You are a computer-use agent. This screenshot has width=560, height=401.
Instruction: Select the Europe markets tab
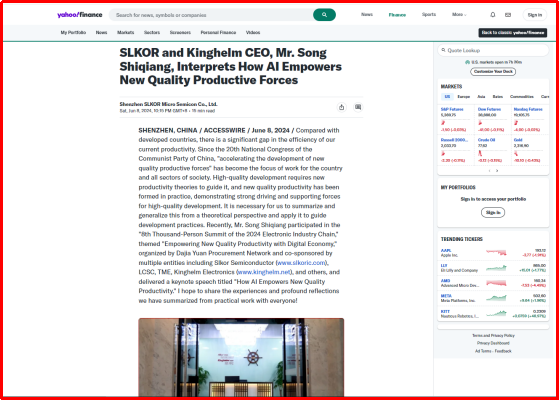point(464,96)
